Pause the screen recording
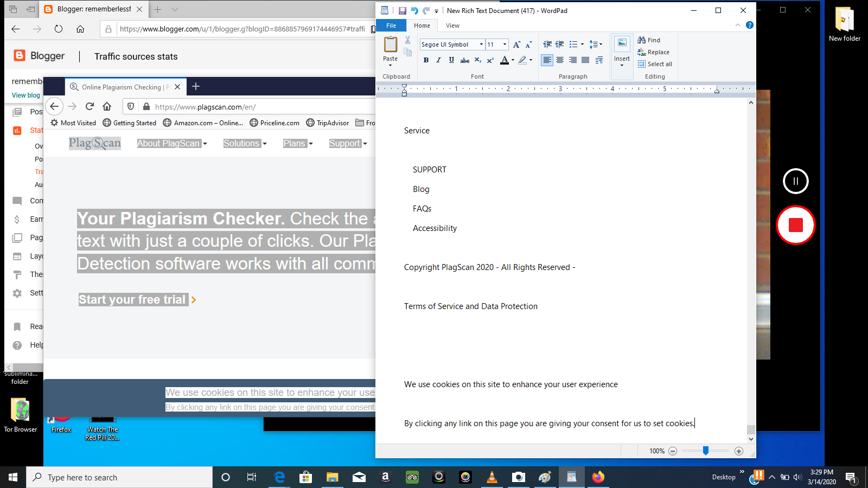 [796, 181]
